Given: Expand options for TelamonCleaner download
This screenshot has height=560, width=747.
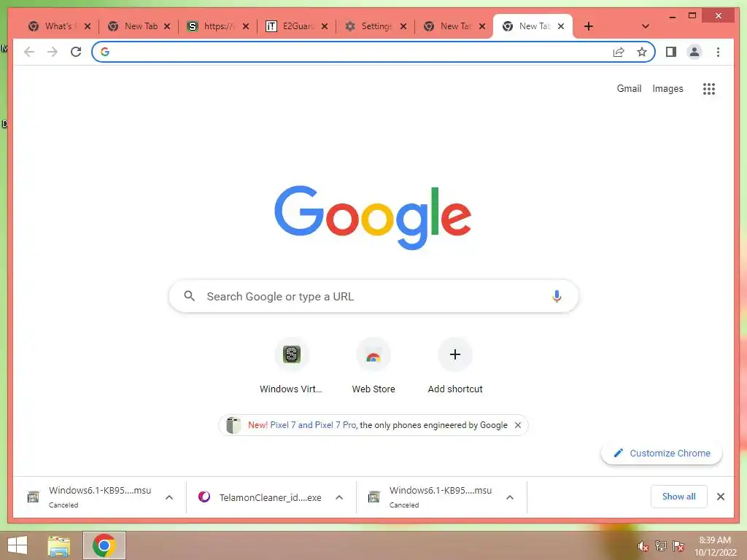Looking at the screenshot, I should (x=339, y=497).
